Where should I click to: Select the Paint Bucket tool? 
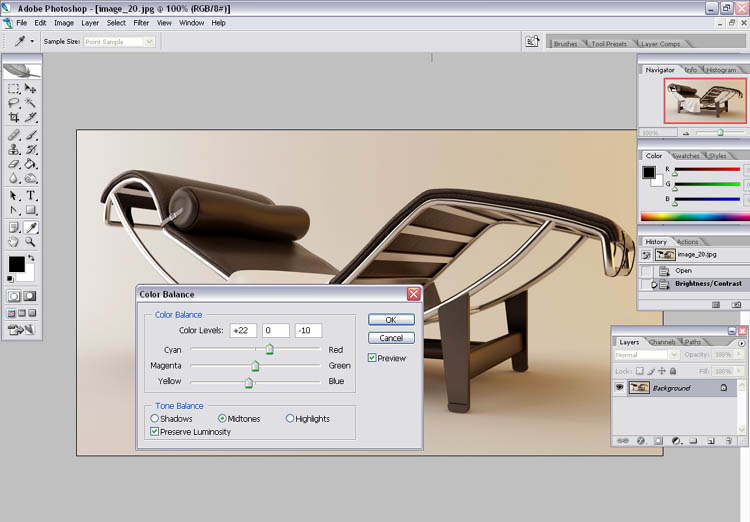[31, 163]
